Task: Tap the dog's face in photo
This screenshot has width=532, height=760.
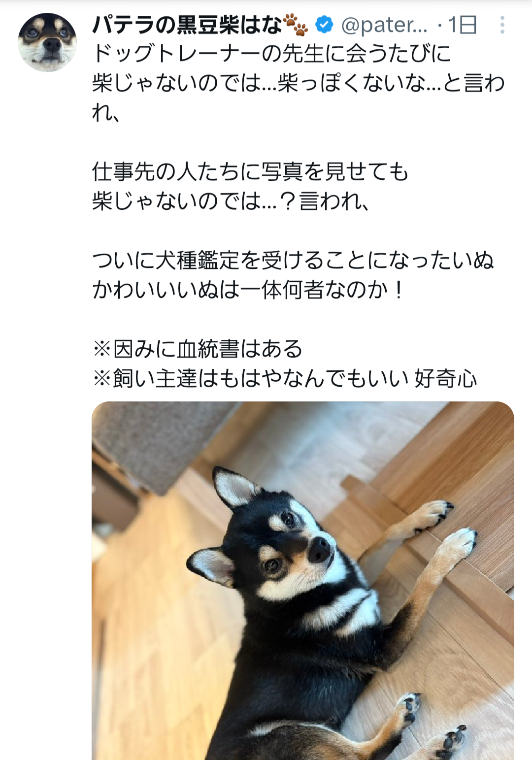Action: [x=291, y=542]
